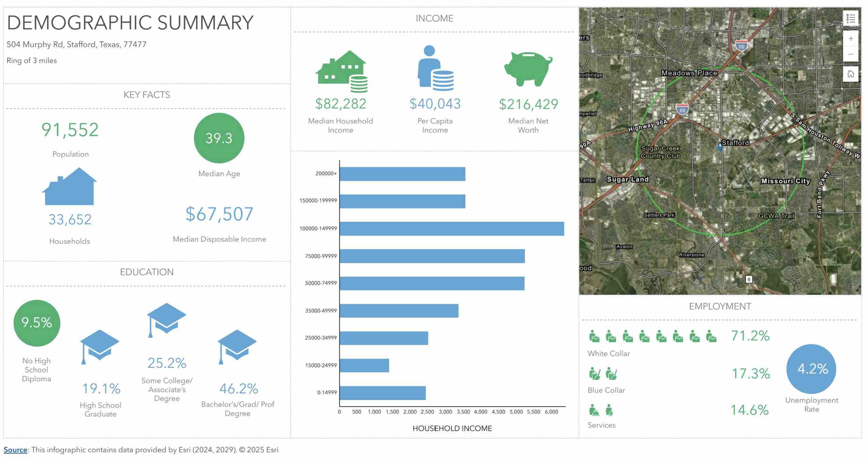The height and width of the screenshot is (460, 868).
Task: Open the Source link
Action: [x=15, y=450]
